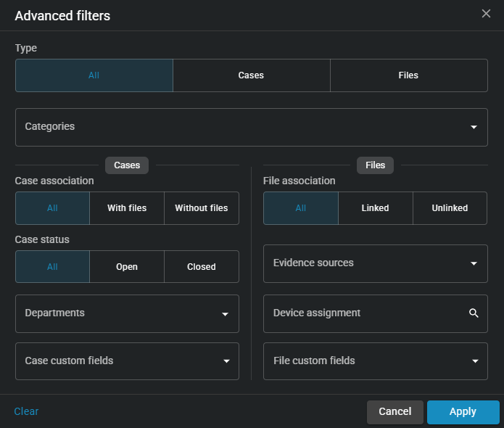Click the Clear link
This screenshot has width=504, height=428.
(26, 412)
